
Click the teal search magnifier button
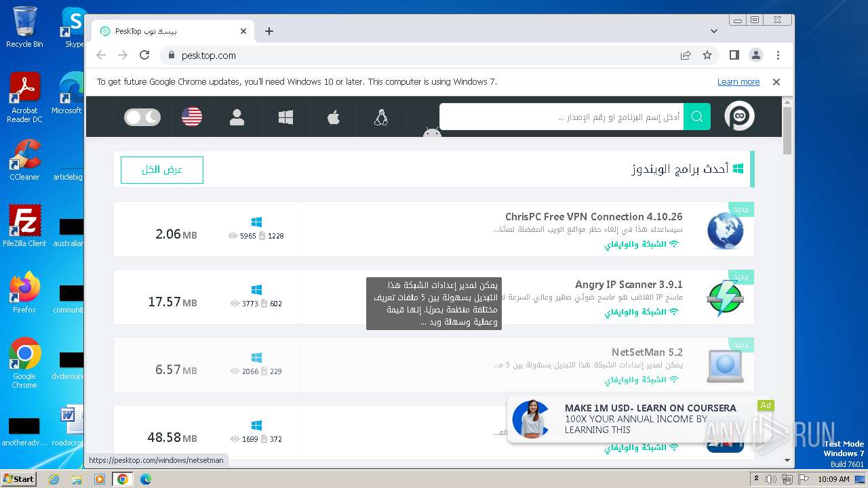696,117
